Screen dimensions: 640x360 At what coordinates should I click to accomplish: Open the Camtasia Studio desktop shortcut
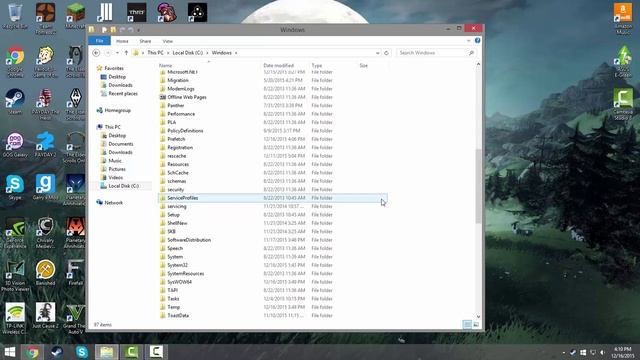(623, 104)
